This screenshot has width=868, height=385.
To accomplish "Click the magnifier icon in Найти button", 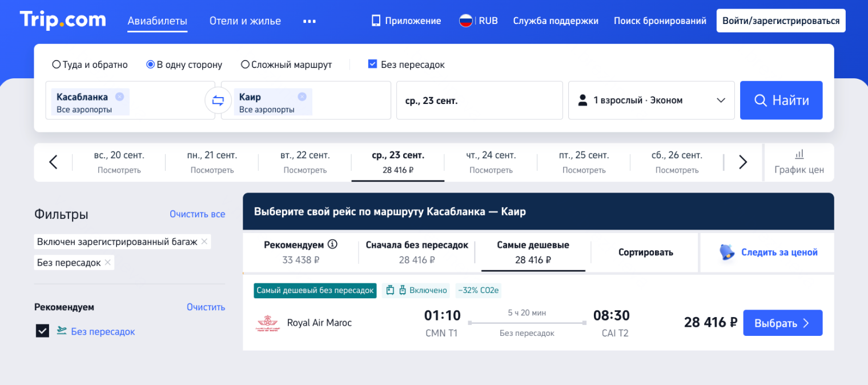I will click(760, 100).
